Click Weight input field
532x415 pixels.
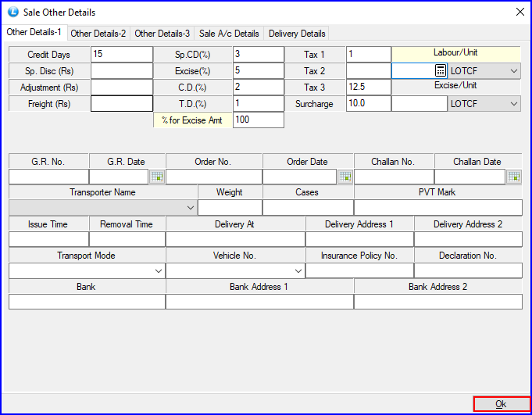click(x=230, y=207)
